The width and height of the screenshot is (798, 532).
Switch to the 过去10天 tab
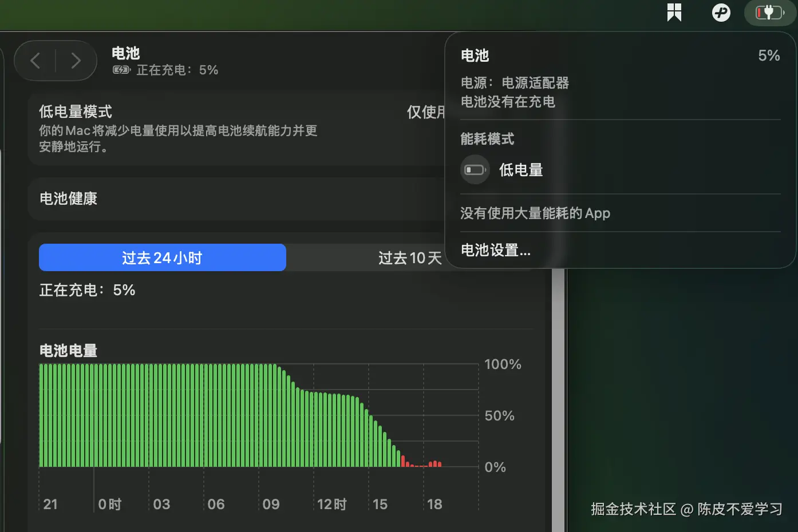coord(410,257)
